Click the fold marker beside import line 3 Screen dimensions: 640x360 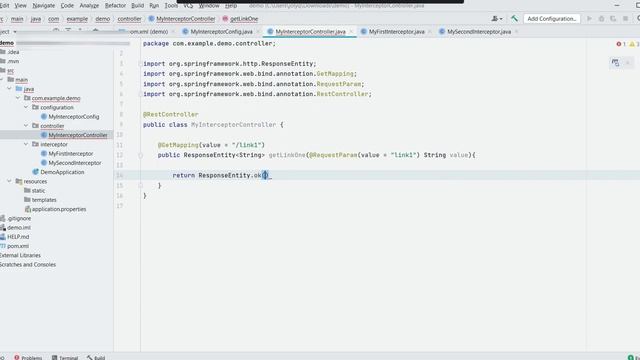(x=140, y=64)
